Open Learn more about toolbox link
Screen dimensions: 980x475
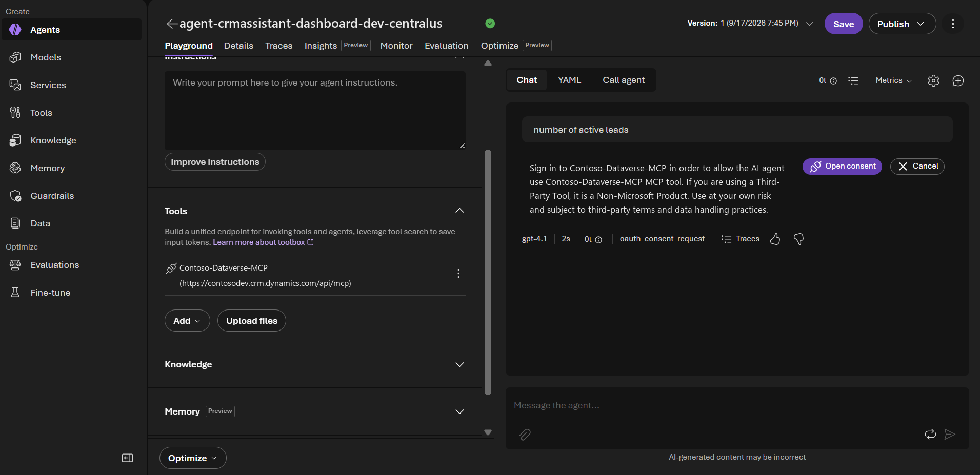263,242
